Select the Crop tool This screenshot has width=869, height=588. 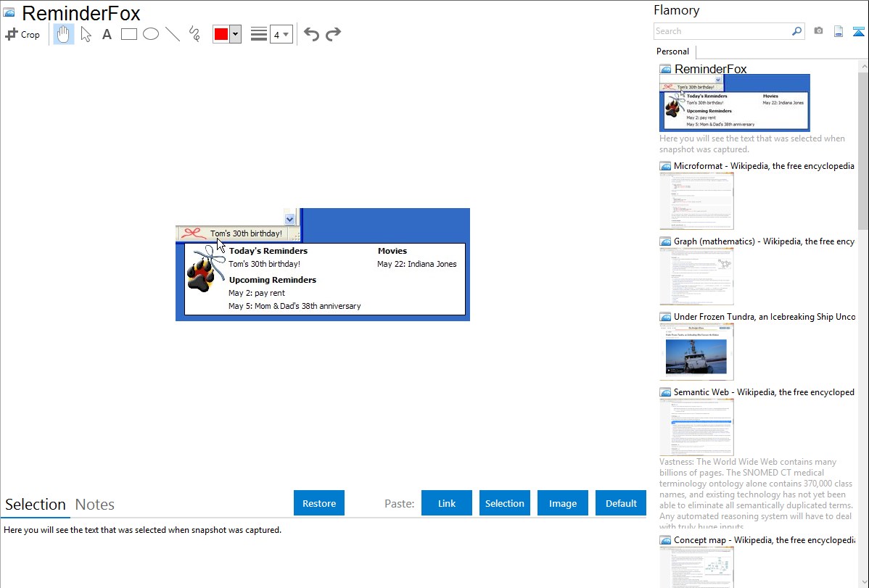click(x=22, y=34)
